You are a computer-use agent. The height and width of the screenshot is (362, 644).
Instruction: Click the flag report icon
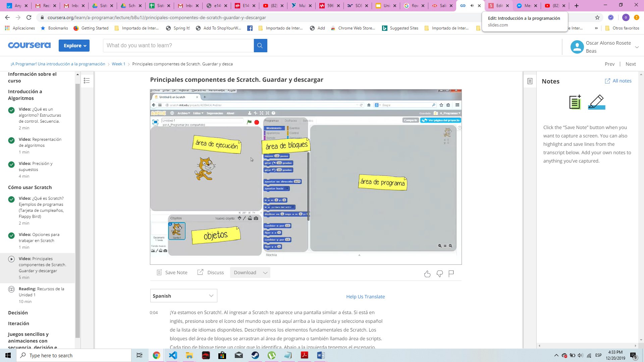click(451, 274)
